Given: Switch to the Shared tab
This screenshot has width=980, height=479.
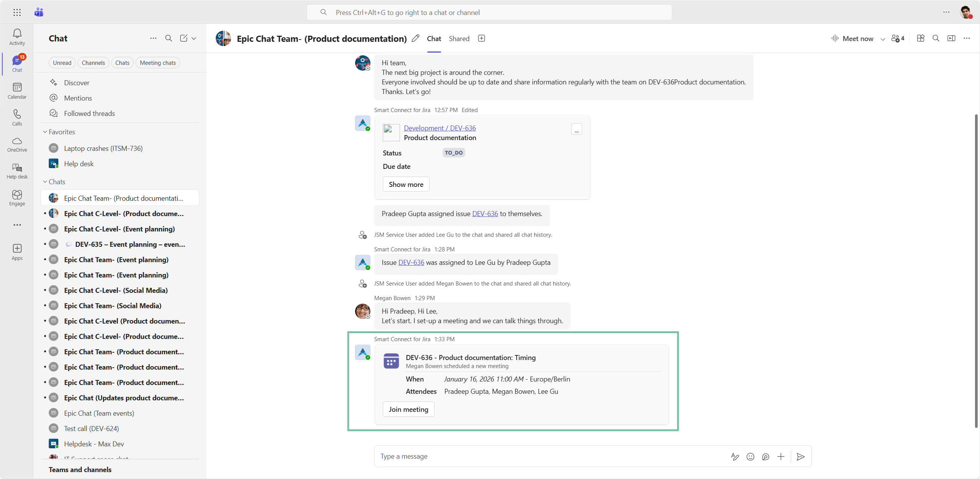Looking at the screenshot, I should [459, 38].
